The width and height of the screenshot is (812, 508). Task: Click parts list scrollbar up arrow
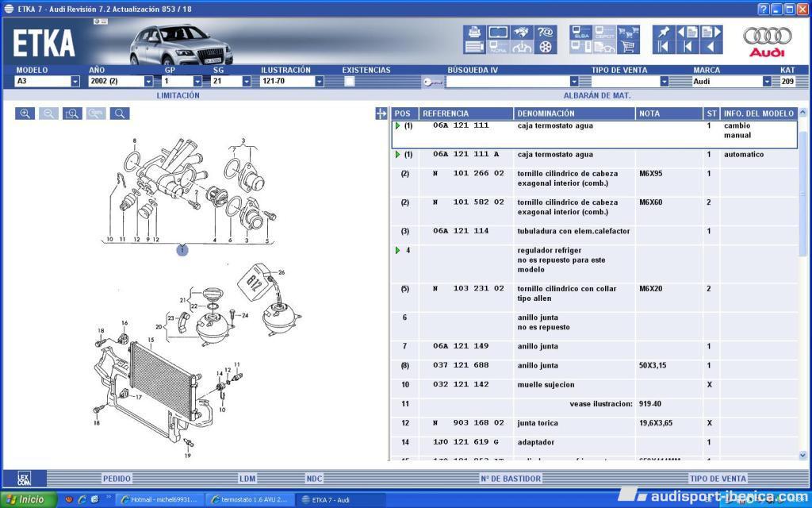point(802,112)
